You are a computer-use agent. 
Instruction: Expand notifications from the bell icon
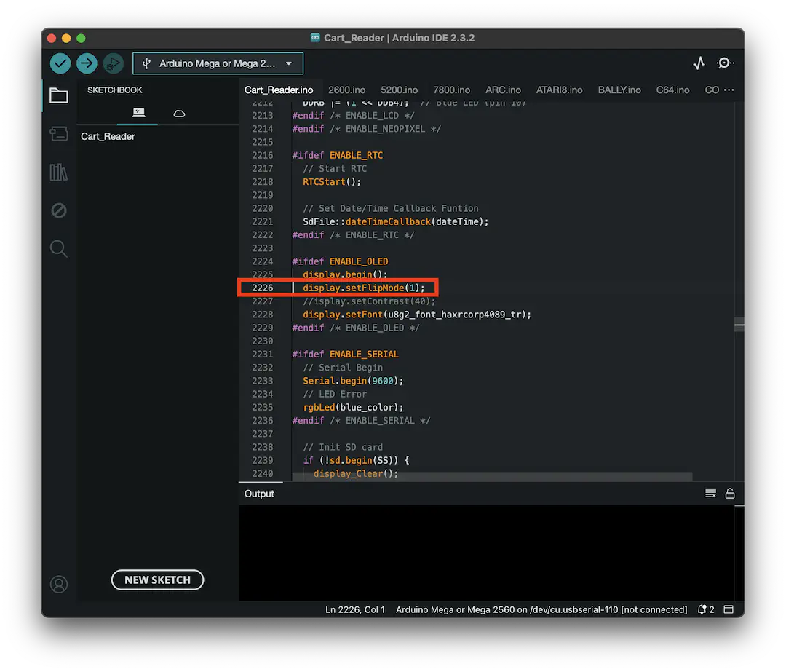click(701, 609)
